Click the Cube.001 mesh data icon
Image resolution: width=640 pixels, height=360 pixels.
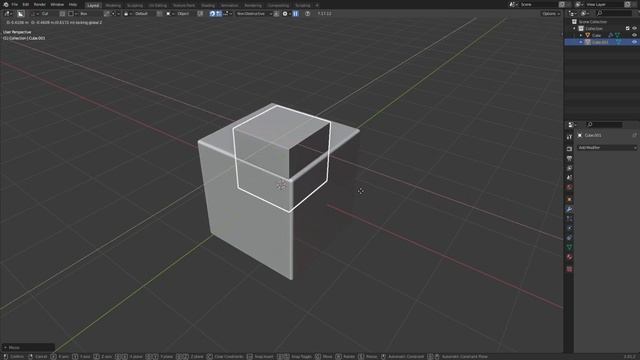tap(618, 42)
